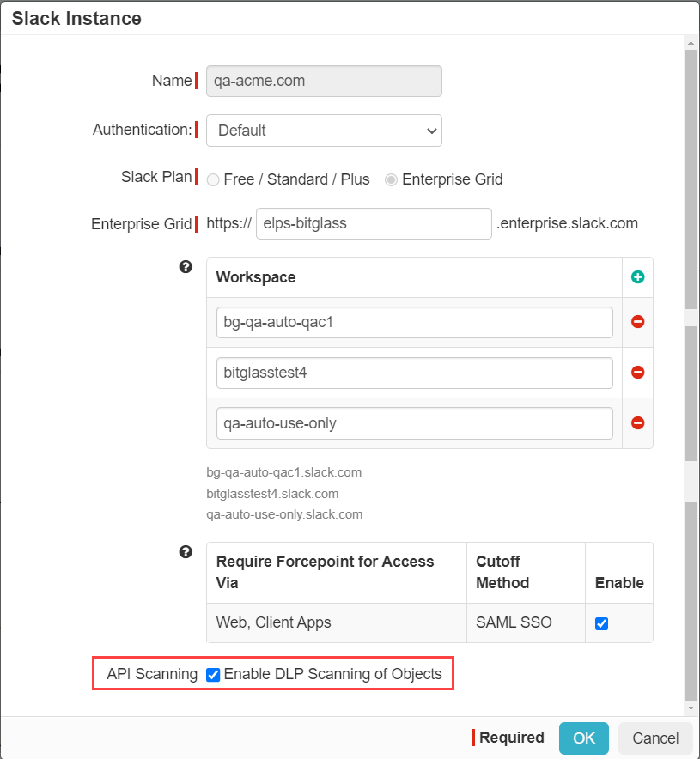The image size is (700, 759).
Task: Edit the bg-qa-auto-qac1 workspace name
Action: (x=414, y=321)
